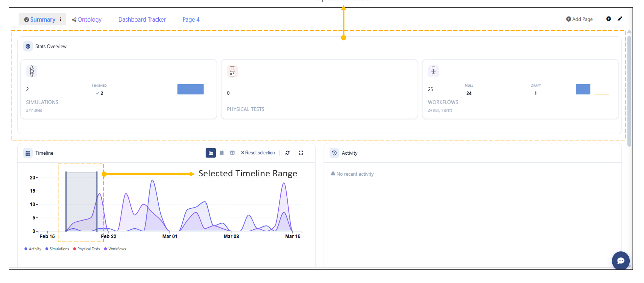Click the pencil edit icon
This screenshot has height=283, width=644.
point(620,19)
